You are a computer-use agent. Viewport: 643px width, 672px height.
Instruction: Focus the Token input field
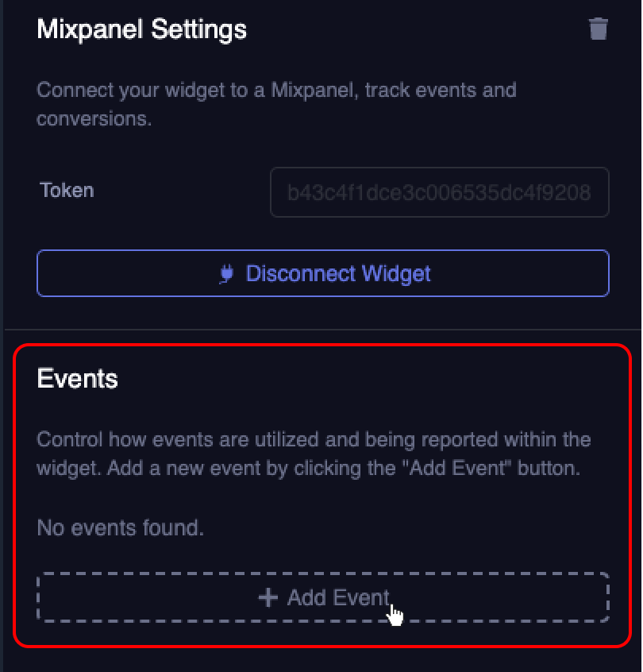point(439,192)
